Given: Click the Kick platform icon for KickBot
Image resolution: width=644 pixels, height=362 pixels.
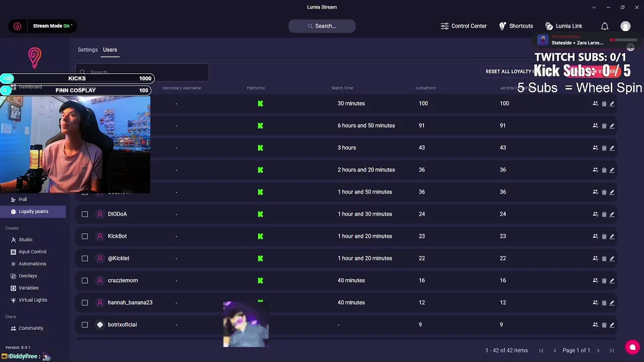Looking at the screenshot, I should (260, 236).
